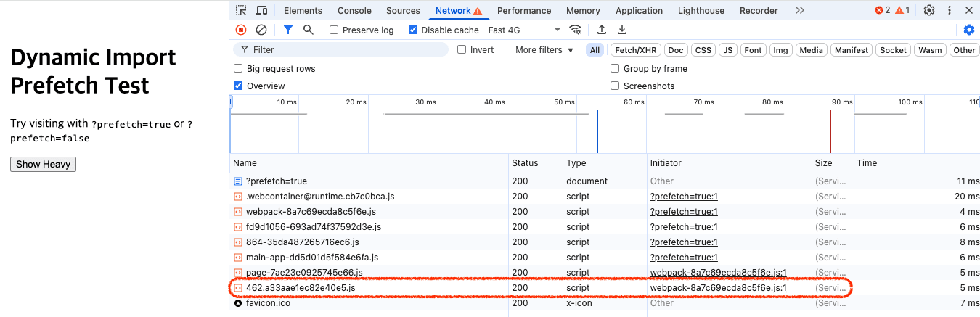Switch to the Console tab
The image size is (980, 317).
coord(354,10)
